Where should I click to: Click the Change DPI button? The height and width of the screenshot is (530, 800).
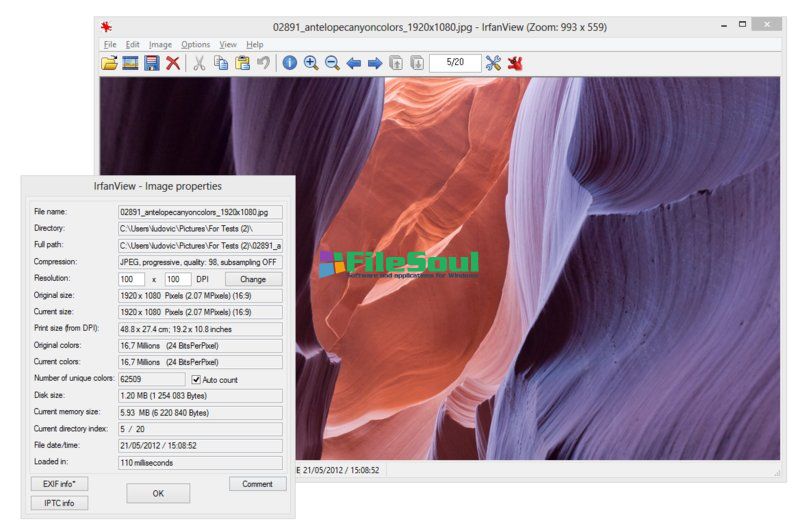click(x=253, y=279)
